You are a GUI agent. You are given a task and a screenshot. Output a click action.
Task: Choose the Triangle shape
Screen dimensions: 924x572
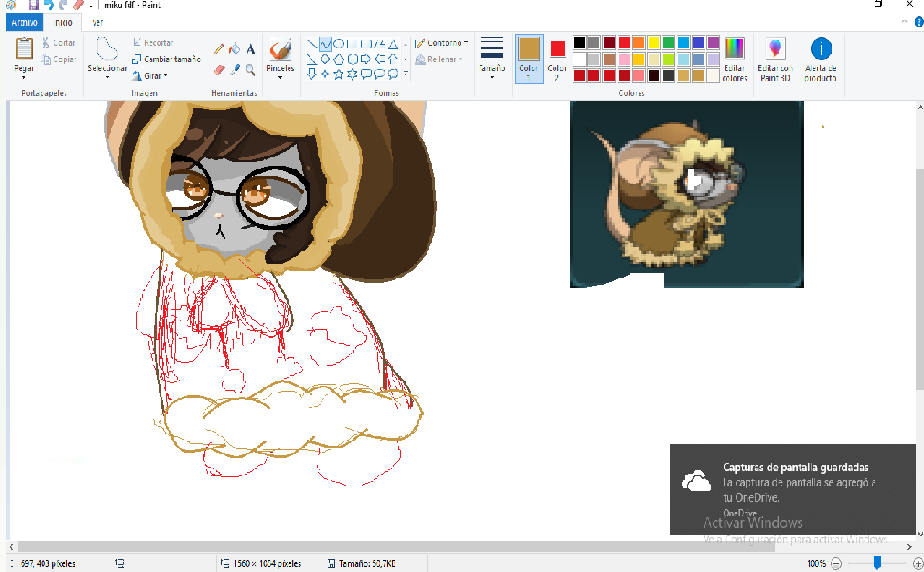[393, 44]
